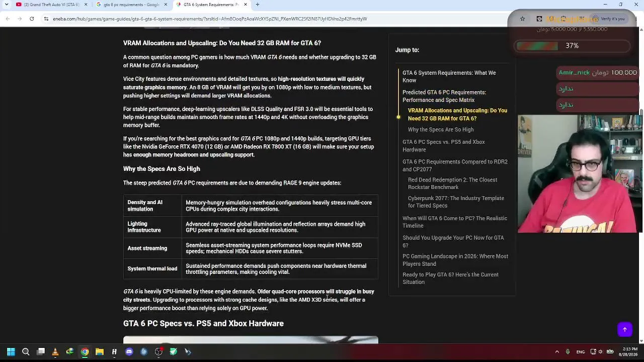The image size is (644, 362).
Task: Click the 'GTA 6 PC Specs vs. PS5 and Xbox Hardware' heading
Action: pyautogui.click(x=203, y=323)
